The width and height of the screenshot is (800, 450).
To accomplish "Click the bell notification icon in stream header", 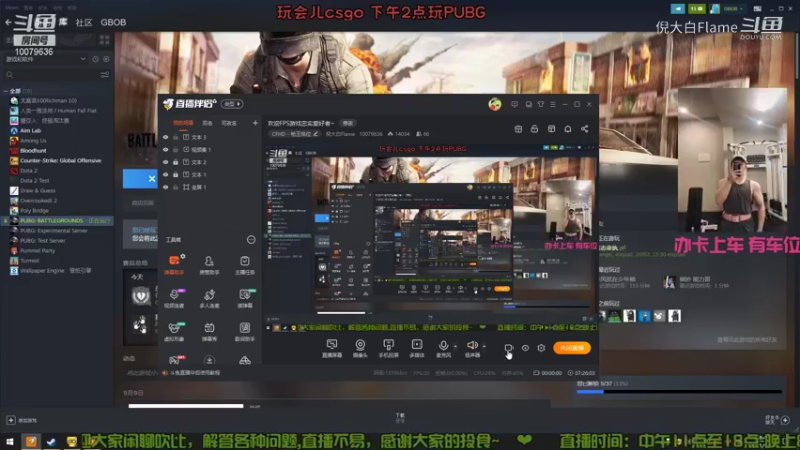I will tap(568, 129).
